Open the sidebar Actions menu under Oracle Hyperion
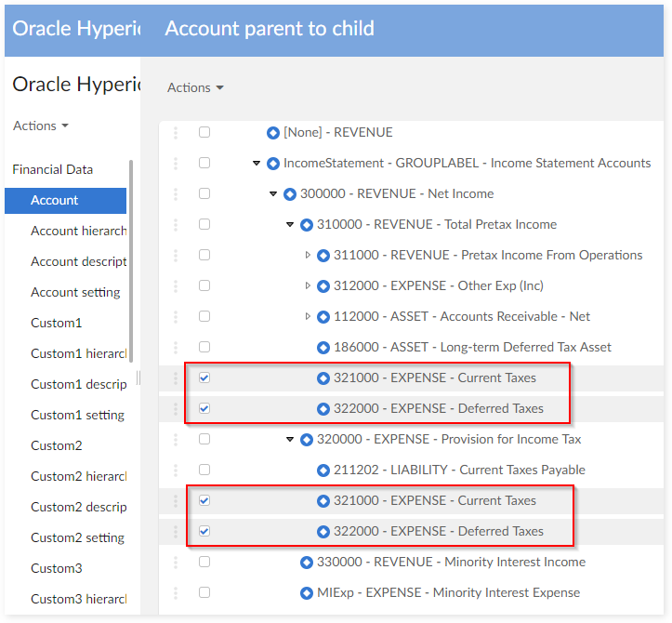 point(41,126)
